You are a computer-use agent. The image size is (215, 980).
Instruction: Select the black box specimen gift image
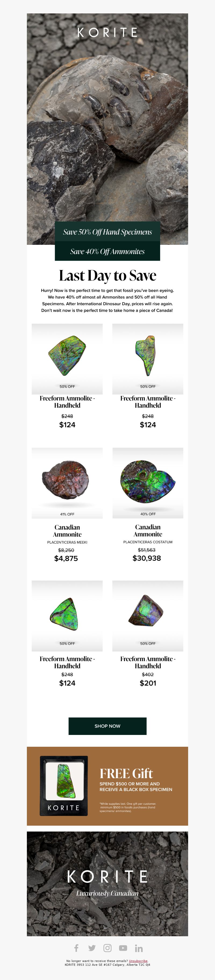click(64, 786)
